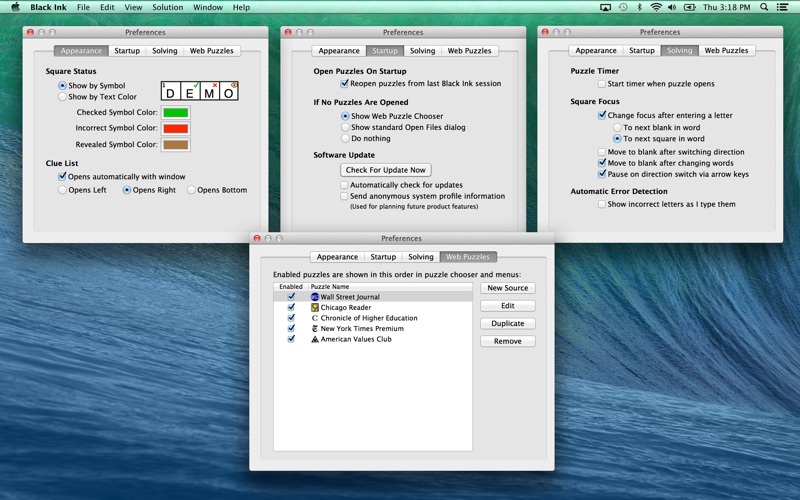Click the Chronicle of Higher Education icon
The width and height of the screenshot is (800, 500).
coord(315,318)
